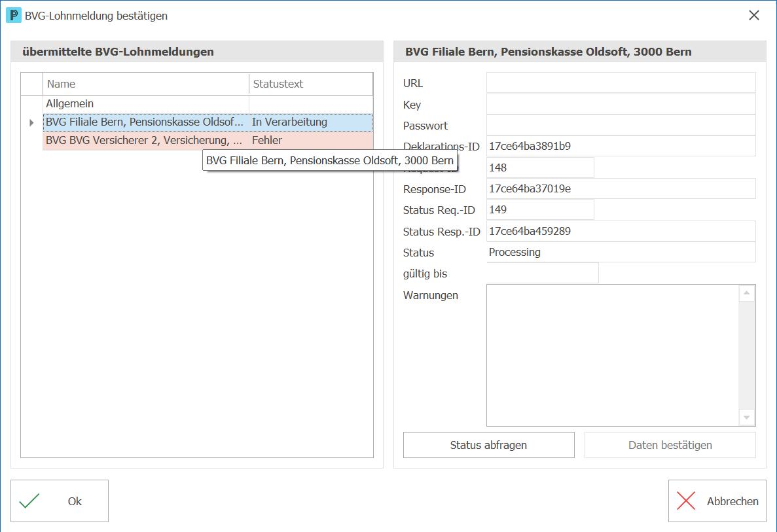The width and height of the screenshot is (777, 532).
Task: Click the Warnungen scrollbar down arrow
Action: 747,417
